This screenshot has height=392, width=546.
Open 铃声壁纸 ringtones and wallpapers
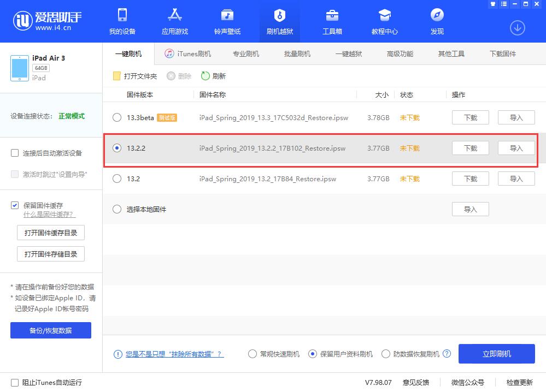click(227, 22)
